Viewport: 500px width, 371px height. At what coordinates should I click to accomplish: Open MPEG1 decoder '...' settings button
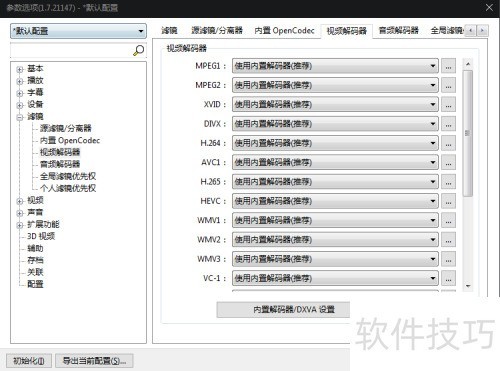(448, 66)
